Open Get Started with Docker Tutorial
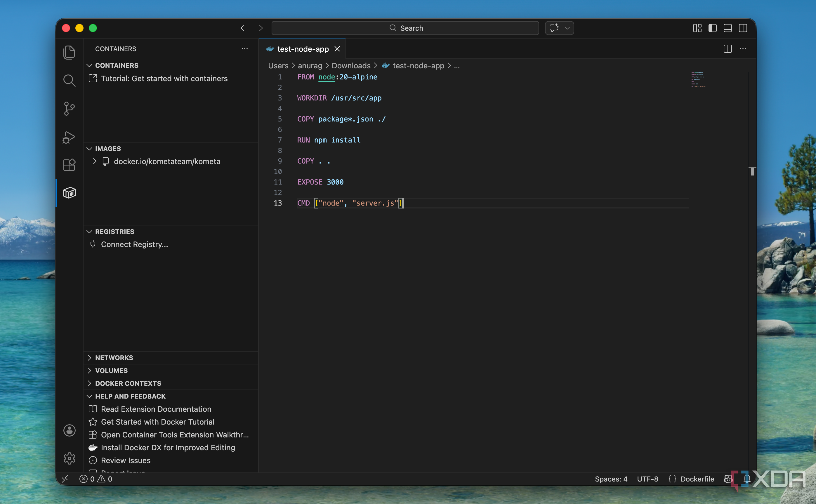The height and width of the screenshot is (504, 816). click(158, 422)
